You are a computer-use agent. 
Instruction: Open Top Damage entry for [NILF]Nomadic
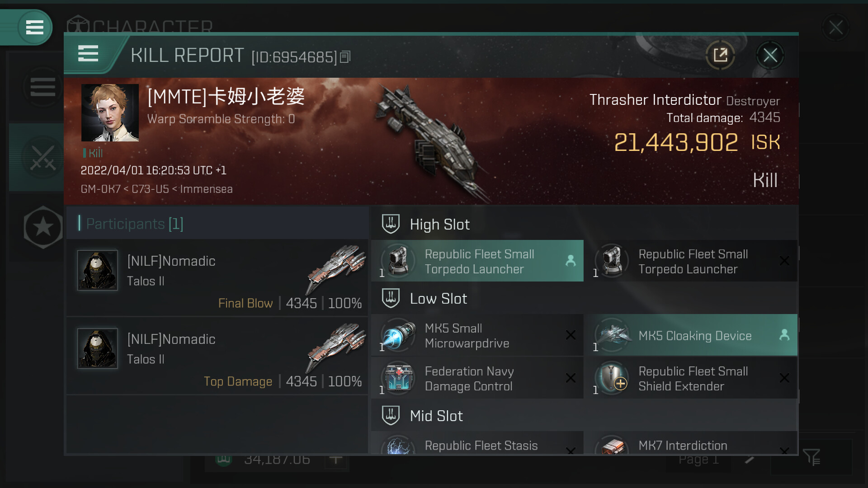click(x=217, y=356)
